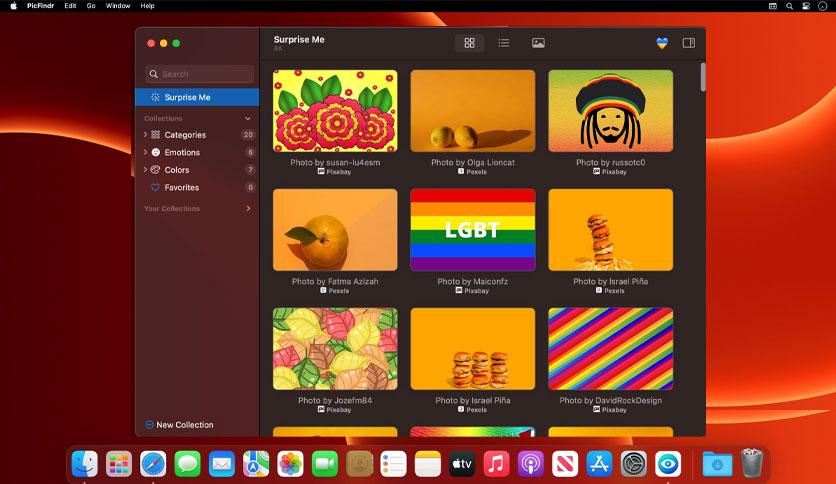Click the Emotions smiley icon
Screen dimensions: 836x484
[156, 152]
